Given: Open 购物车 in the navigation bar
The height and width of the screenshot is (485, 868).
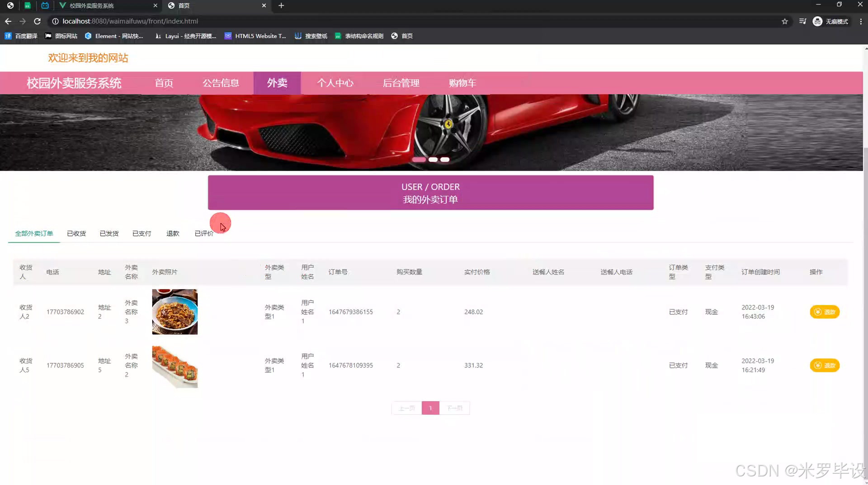Looking at the screenshot, I should (x=462, y=83).
